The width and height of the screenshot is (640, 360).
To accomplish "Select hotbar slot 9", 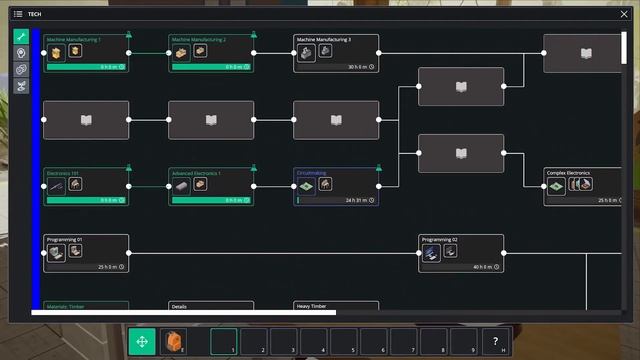I will click(464, 341).
